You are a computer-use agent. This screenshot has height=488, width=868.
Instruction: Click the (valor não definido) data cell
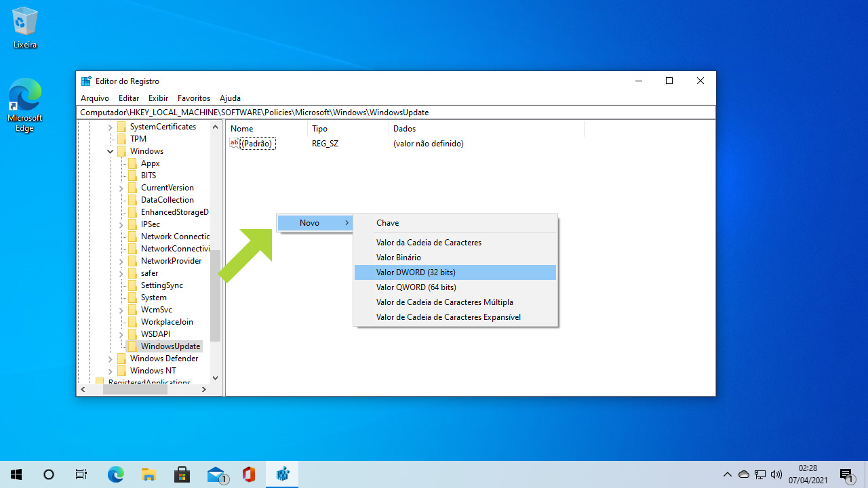pyautogui.click(x=429, y=144)
